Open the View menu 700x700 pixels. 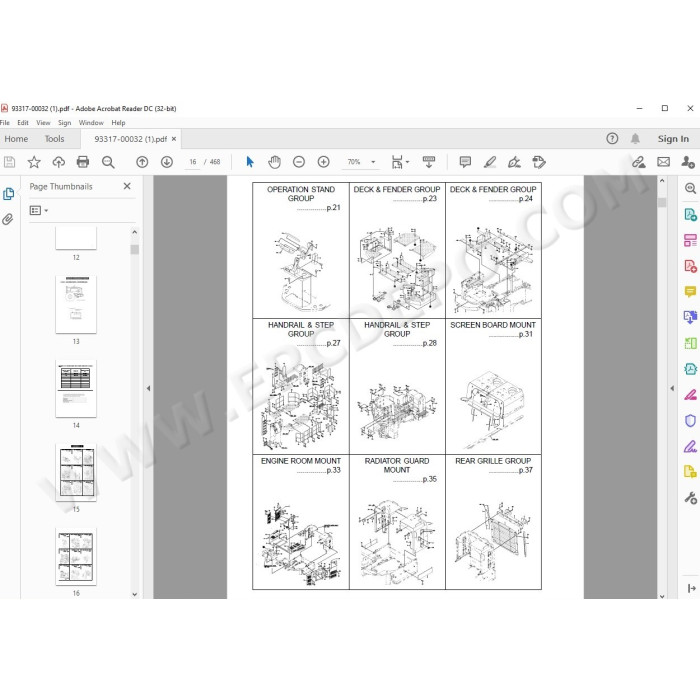(x=43, y=123)
